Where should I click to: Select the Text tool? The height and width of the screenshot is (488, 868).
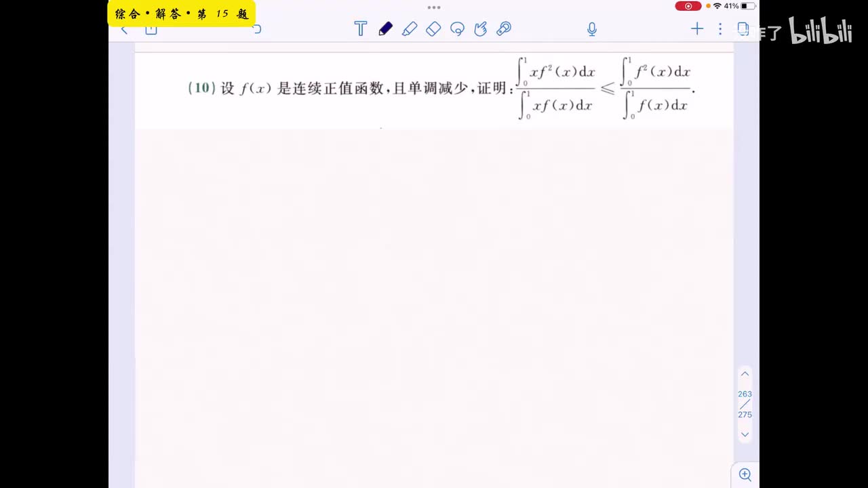pos(361,28)
